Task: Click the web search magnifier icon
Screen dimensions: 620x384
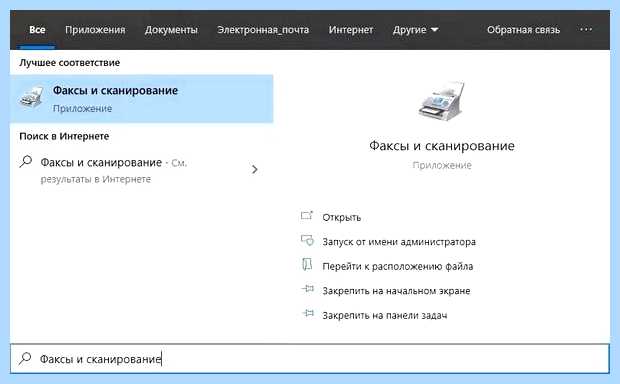Action: point(26,161)
